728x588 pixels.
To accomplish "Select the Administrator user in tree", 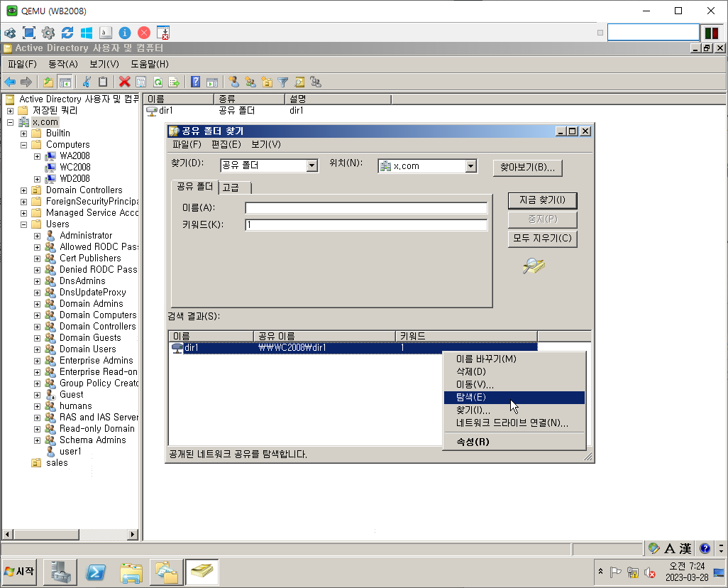I will 86,236.
